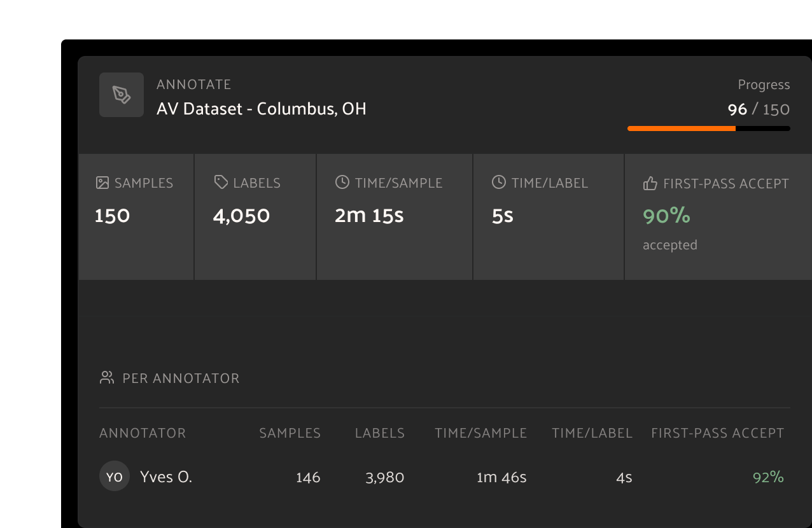812x528 pixels.
Task: Click the Progress label
Action: [x=764, y=85]
